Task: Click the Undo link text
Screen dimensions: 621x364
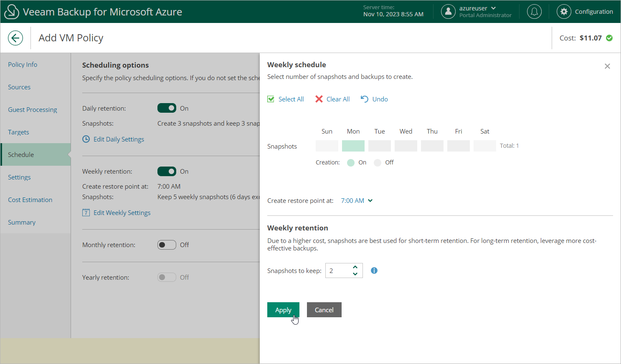Action: tap(380, 99)
